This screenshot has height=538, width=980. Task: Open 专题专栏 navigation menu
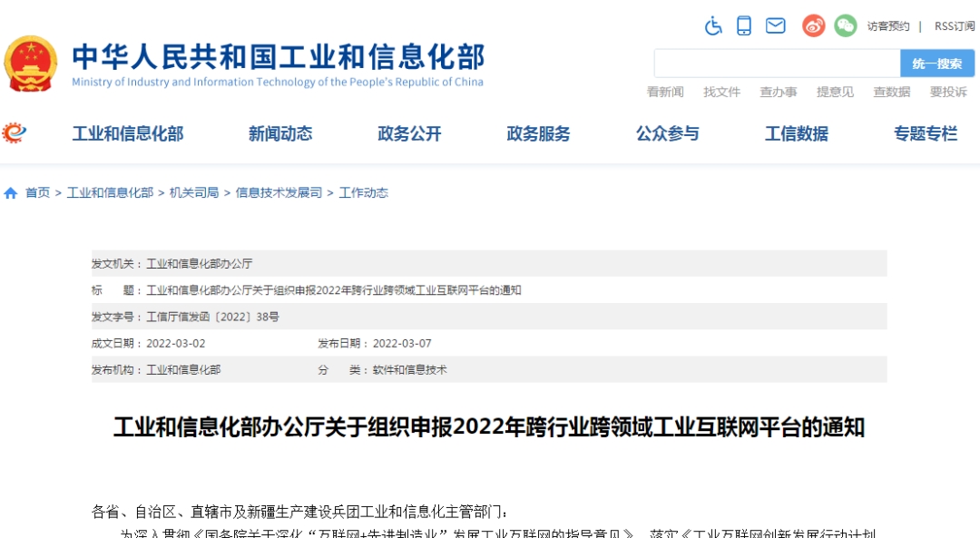(926, 133)
